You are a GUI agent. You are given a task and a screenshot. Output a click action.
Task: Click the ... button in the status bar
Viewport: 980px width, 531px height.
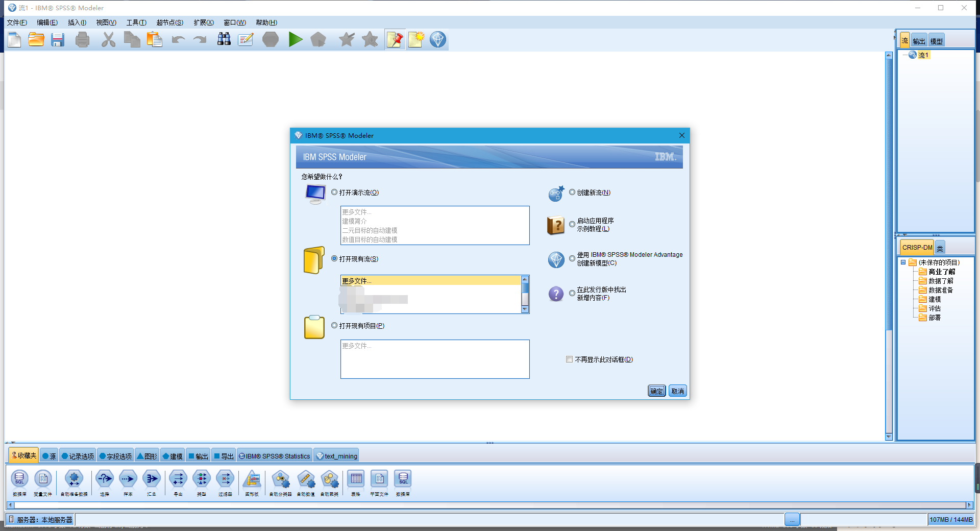[x=792, y=520]
